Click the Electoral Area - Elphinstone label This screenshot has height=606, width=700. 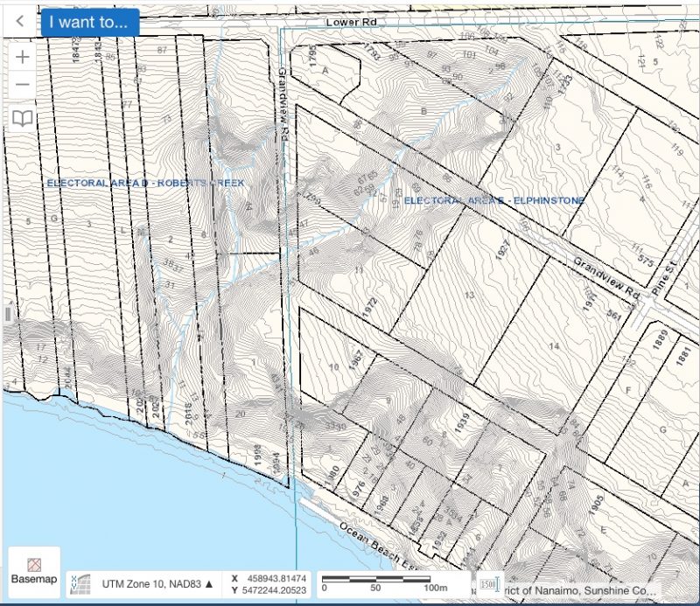coord(496,200)
